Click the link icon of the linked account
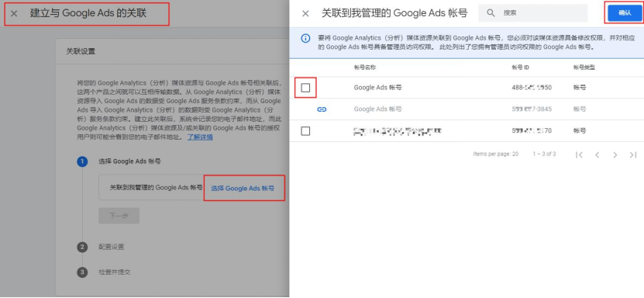 (322, 109)
